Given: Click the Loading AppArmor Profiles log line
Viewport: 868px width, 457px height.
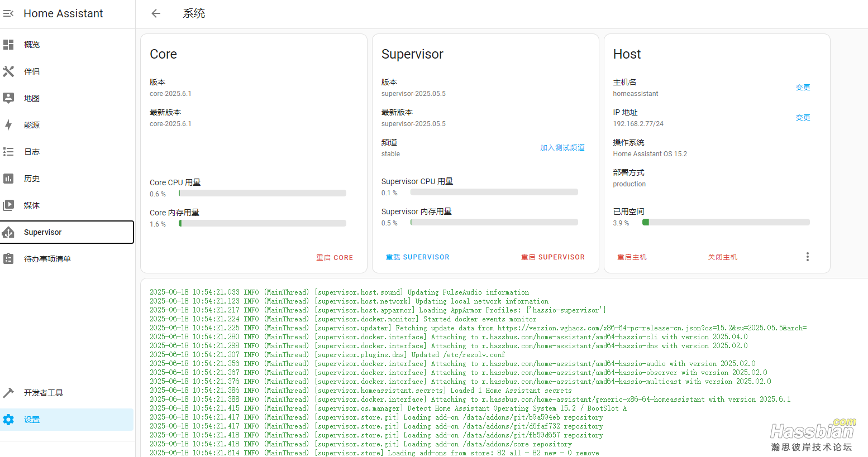Looking at the screenshot, I should tap(378, 310).
